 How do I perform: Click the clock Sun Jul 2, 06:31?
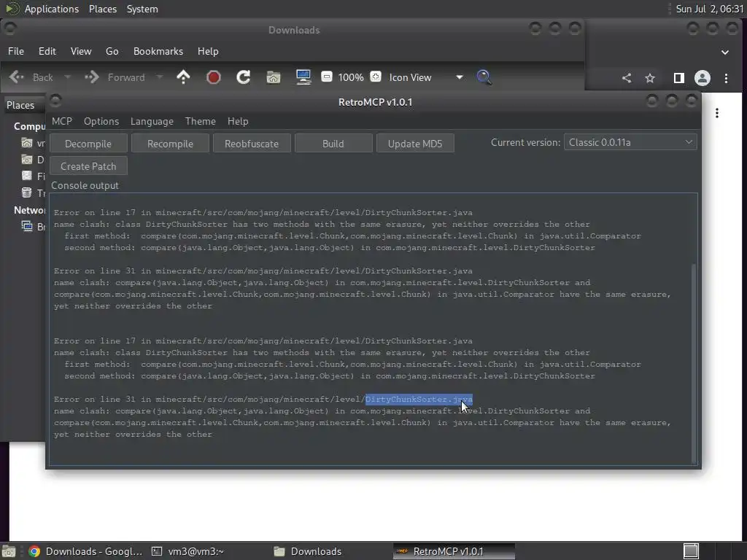click(710, 9)
